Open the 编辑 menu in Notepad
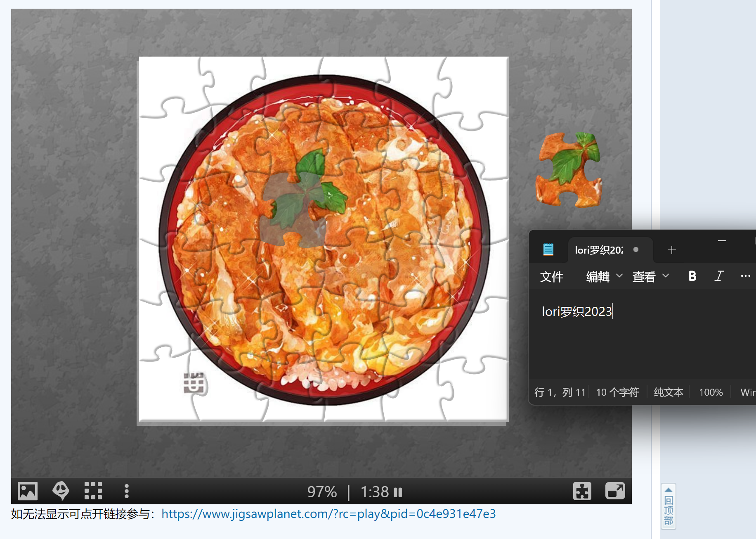 pyautogui.click(x=604, y=276)
